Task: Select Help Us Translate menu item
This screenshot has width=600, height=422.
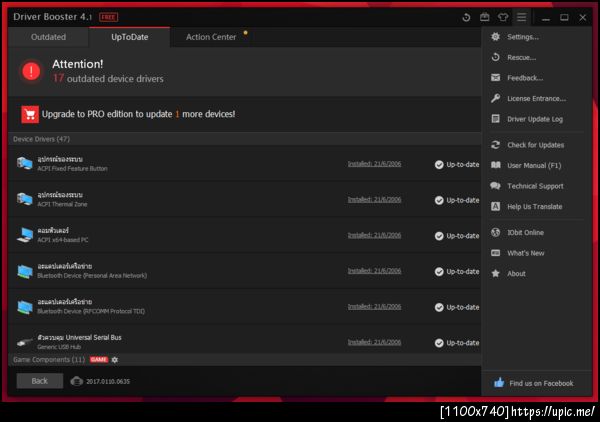Action: pos(535,207)
